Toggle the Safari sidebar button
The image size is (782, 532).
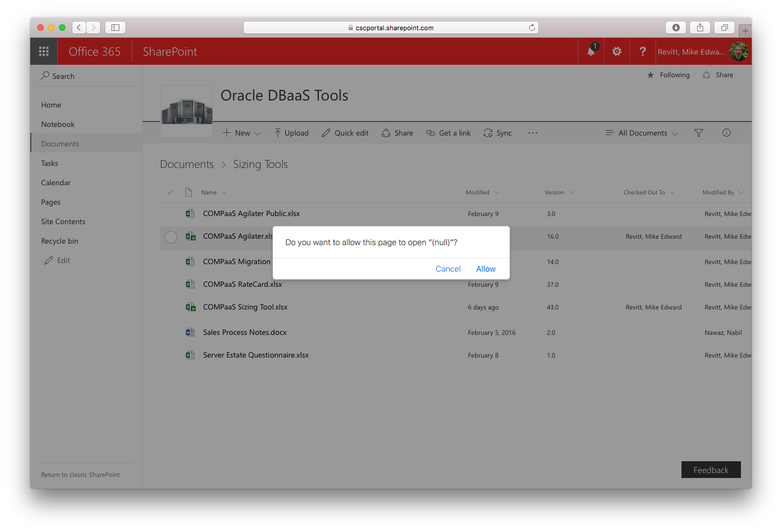tap(115, 28)
